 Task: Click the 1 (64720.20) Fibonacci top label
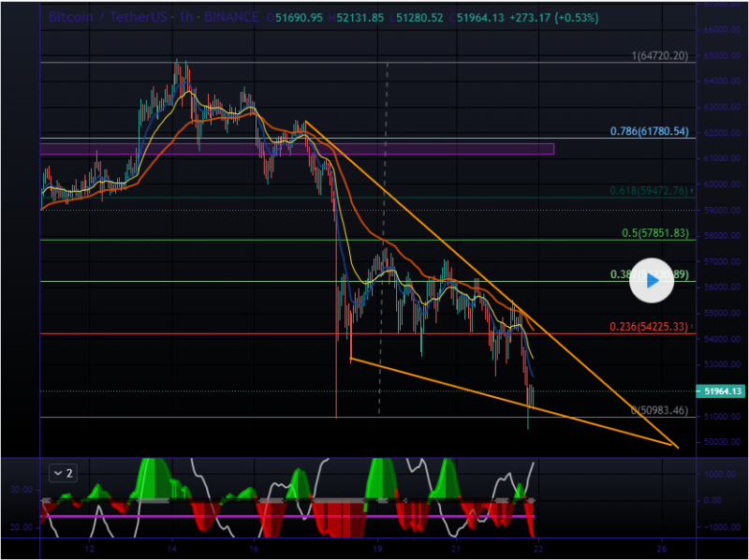tap(660, 56)
